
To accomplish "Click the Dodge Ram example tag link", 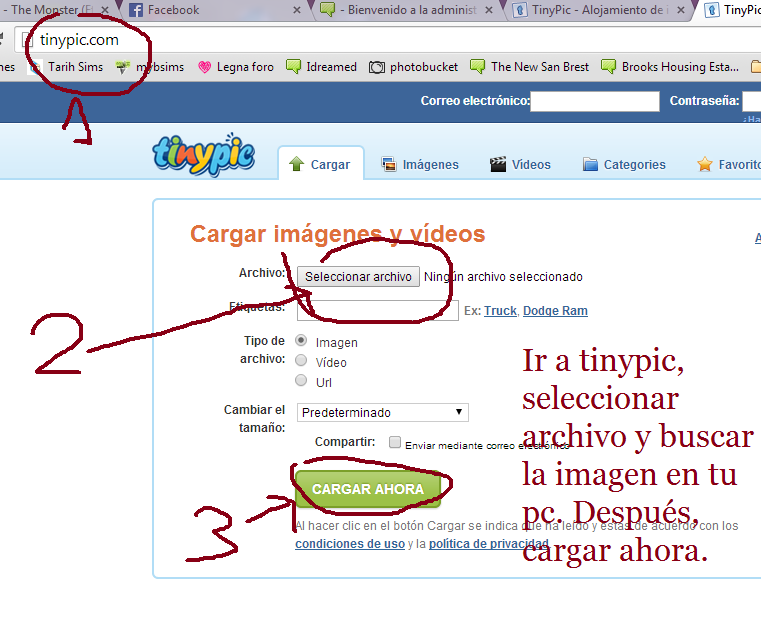I will (555, 311).
